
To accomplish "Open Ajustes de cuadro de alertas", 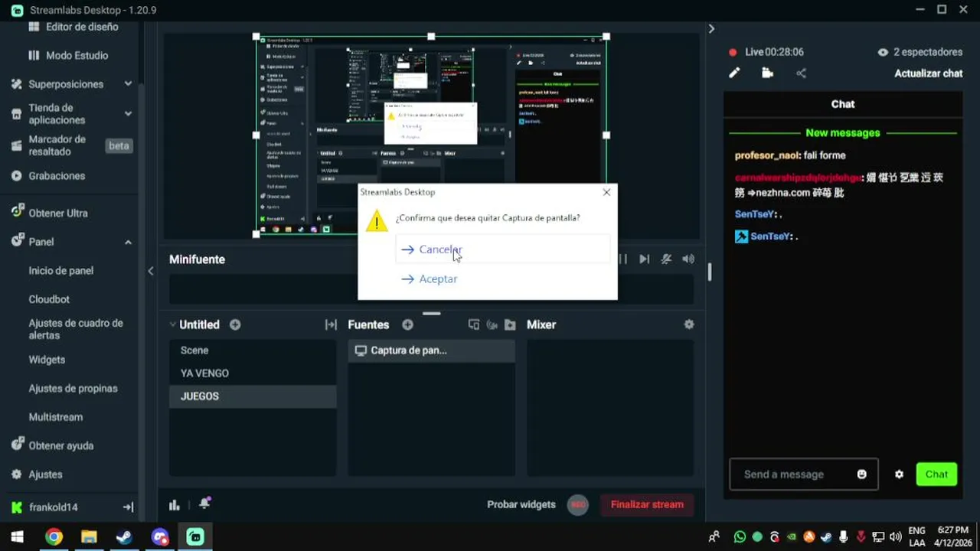I will pyautogui.click(x=76, y=329).
